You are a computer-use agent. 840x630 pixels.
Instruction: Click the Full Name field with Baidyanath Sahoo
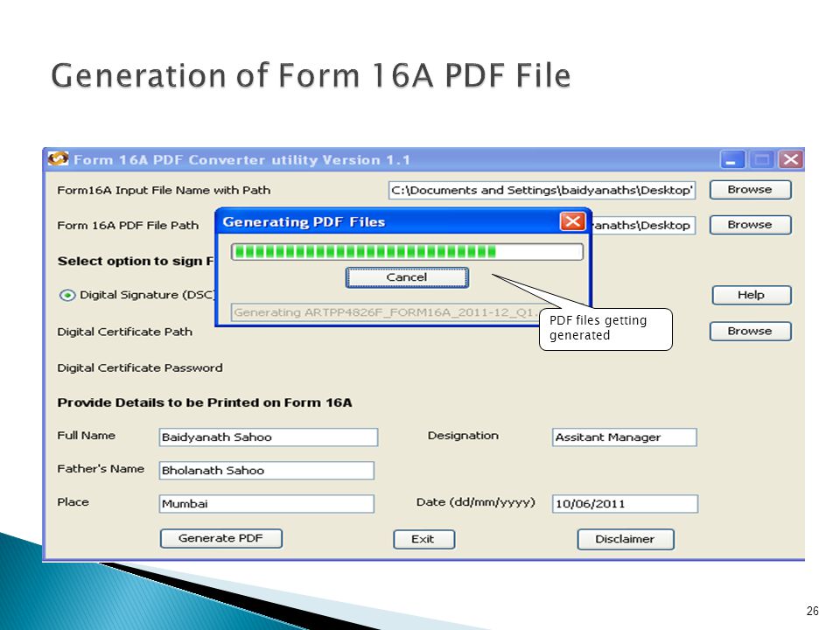269,437
